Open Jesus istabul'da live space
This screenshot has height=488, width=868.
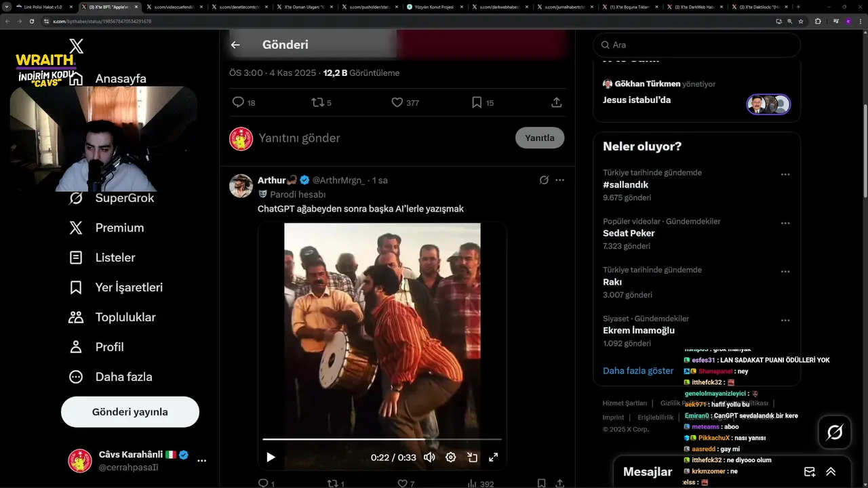(x=637, y=100)
